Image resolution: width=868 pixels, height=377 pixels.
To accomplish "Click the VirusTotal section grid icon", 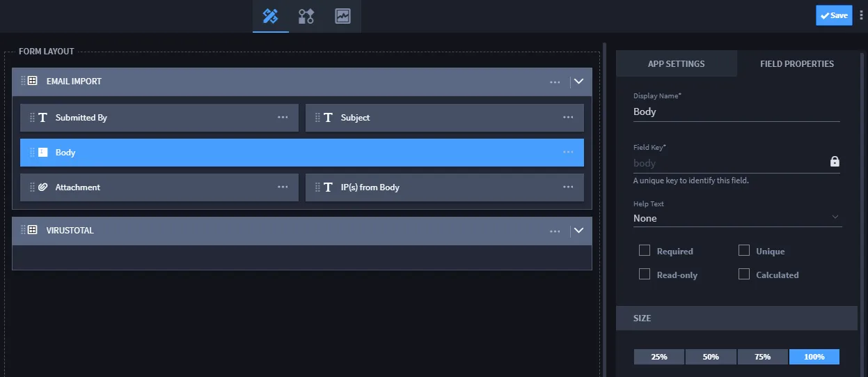I will click(32, 230).
